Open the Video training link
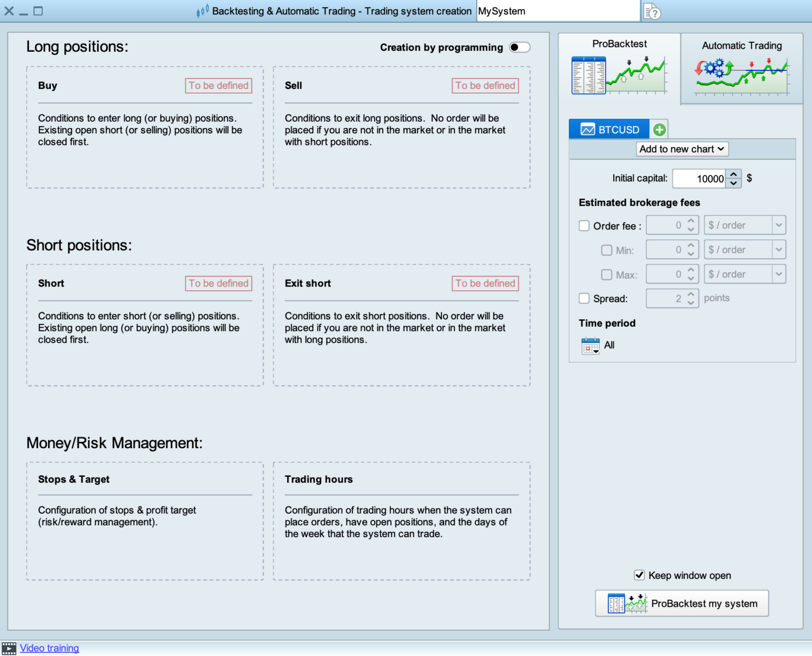This screenshot has height=656, width=812. tap(49, 648)
